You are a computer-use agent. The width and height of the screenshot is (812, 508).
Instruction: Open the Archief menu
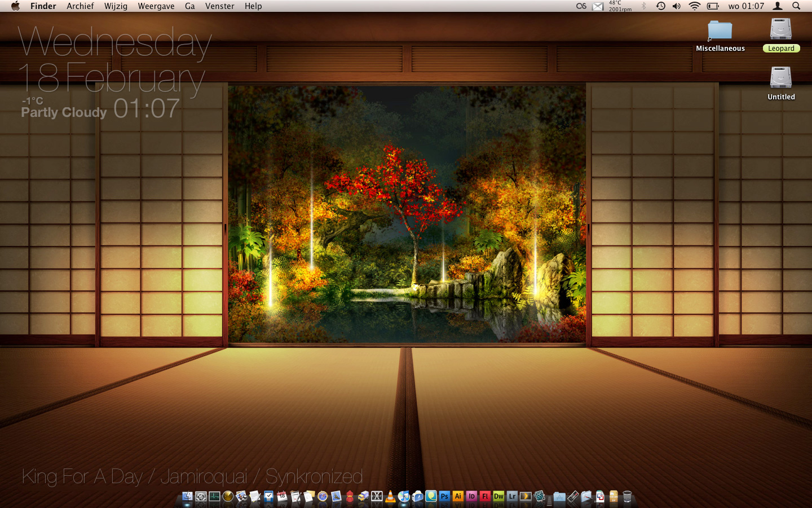pos(80,6)
